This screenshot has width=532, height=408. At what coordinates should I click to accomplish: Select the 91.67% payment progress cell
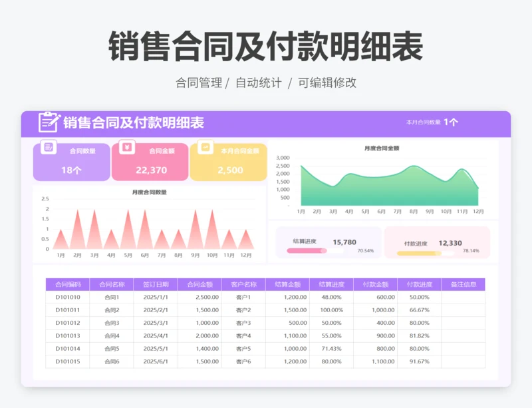click(420, 362)
